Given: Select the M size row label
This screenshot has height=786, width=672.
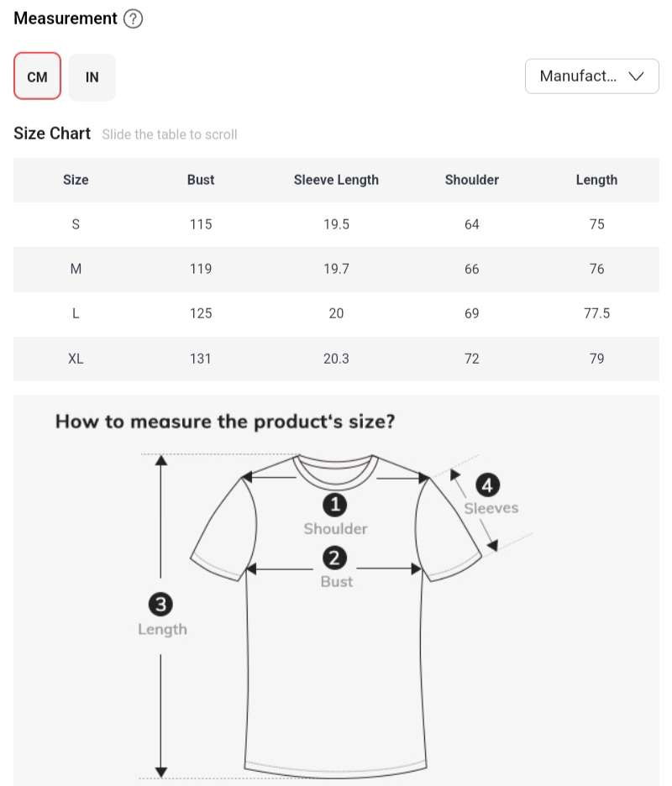Looking at the screenshot, I should point(76,269).
